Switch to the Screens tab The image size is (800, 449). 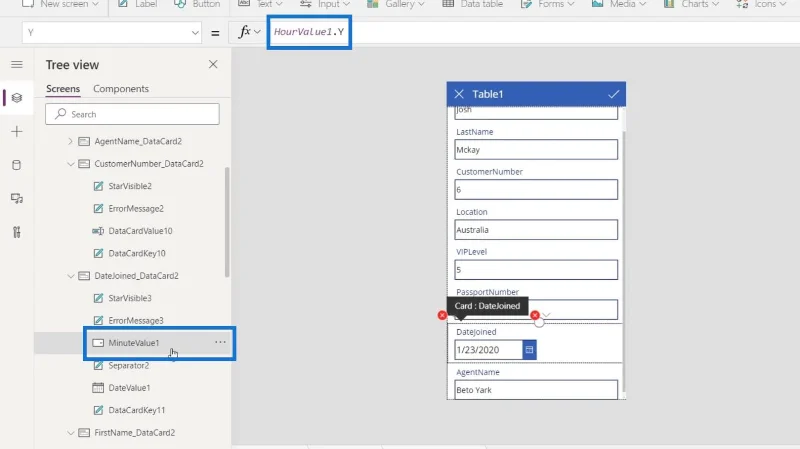(x=63, y=89)
